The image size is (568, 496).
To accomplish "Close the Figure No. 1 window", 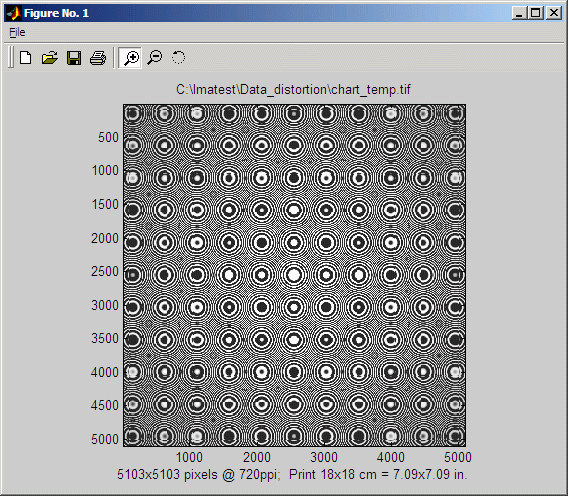I will [x=554, y=13].
